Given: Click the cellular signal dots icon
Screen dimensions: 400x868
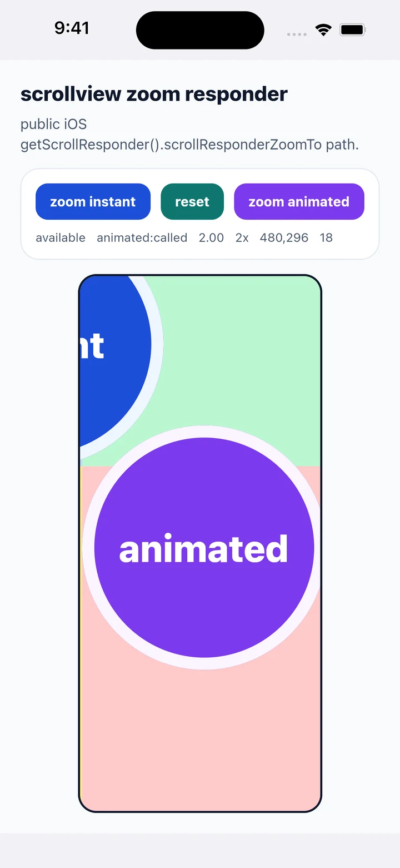Looking at the screenshot, I should (x=297, y=34).
